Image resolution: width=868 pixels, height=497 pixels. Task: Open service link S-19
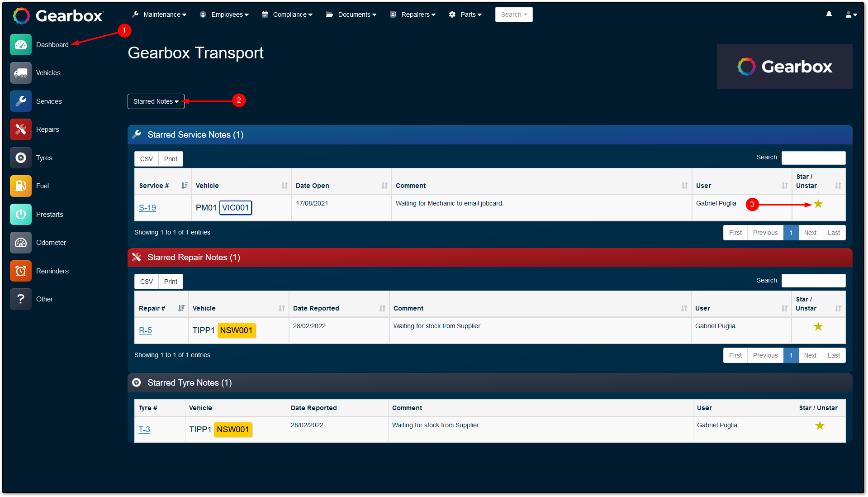pyautogui.click(x=147, y=208)
